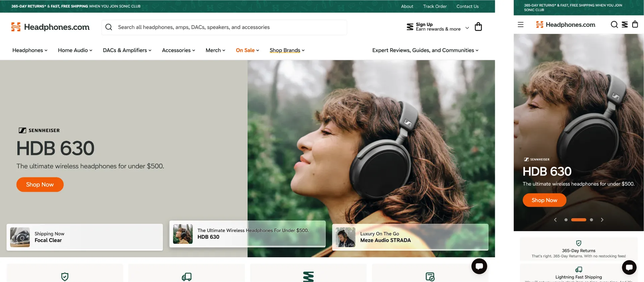Expand the Merch menu
Image resolution: width=644 pixels, height=282 pixels.
coord(215,50)
